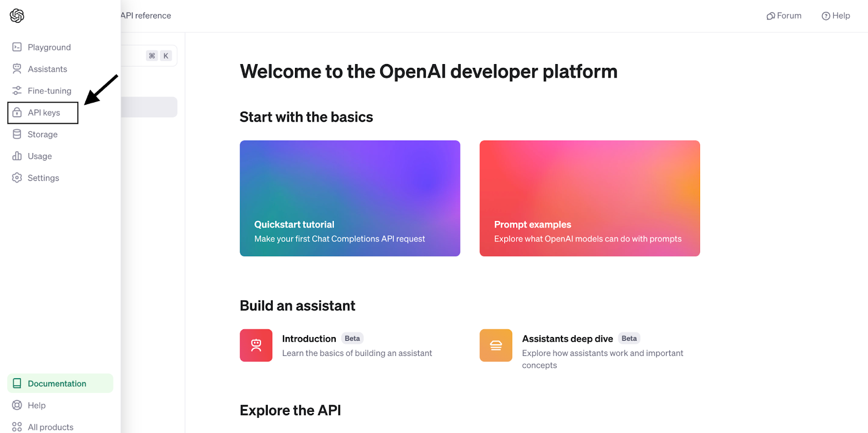868x433 pixels.
Task: Open the API keys page
Action: [x=43, y=112]
